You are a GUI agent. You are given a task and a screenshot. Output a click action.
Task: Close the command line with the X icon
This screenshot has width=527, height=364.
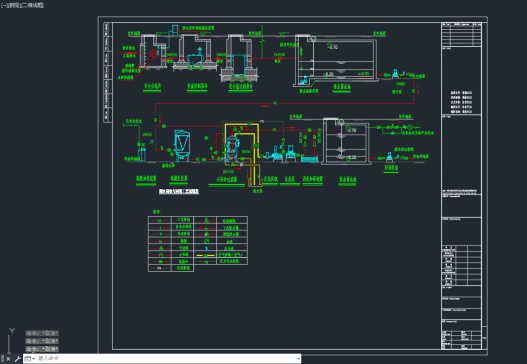pos(8,359)
